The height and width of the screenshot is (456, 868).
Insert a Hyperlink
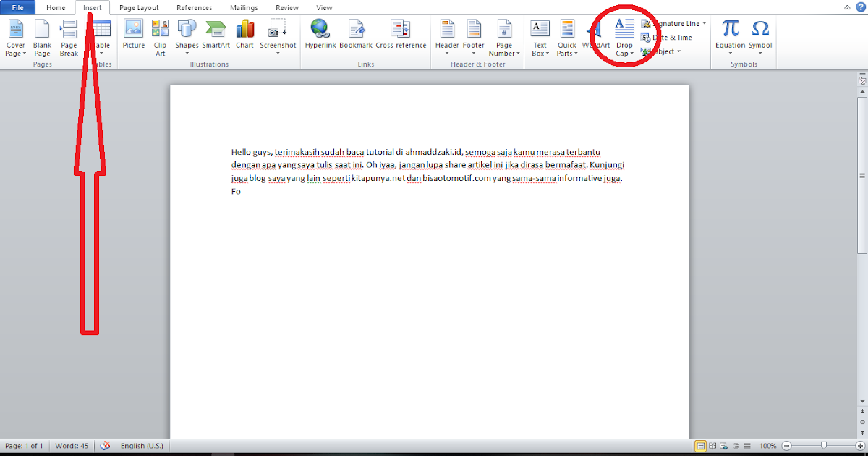tap(320, 35)
